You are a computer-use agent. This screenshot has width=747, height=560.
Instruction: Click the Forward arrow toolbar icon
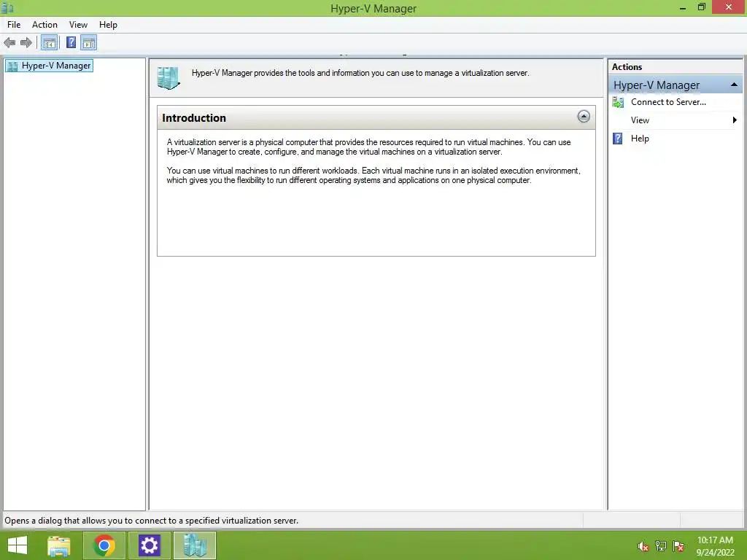pyautogui.click(x=26, y=43)
